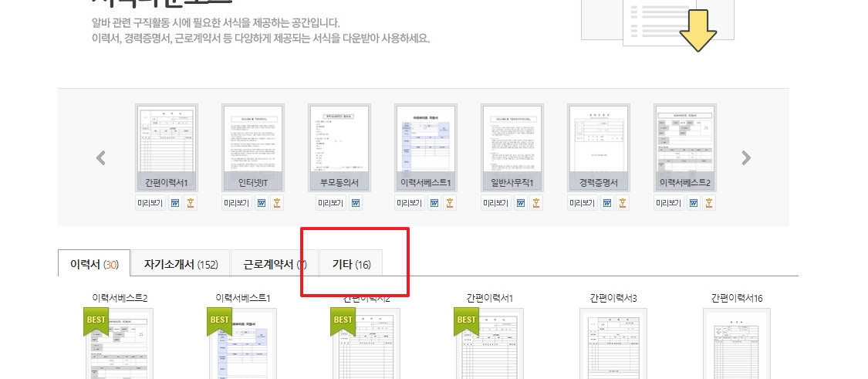Image resolution: width=868 pixels, height=379 pixels.
Task: Download 경력증명서 as HWP file
Action: click(x=622, y=203)
